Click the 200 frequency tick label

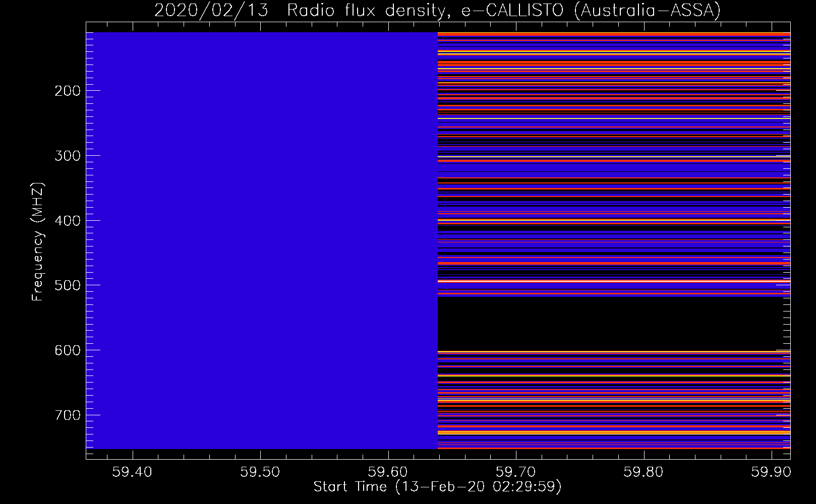68,91
